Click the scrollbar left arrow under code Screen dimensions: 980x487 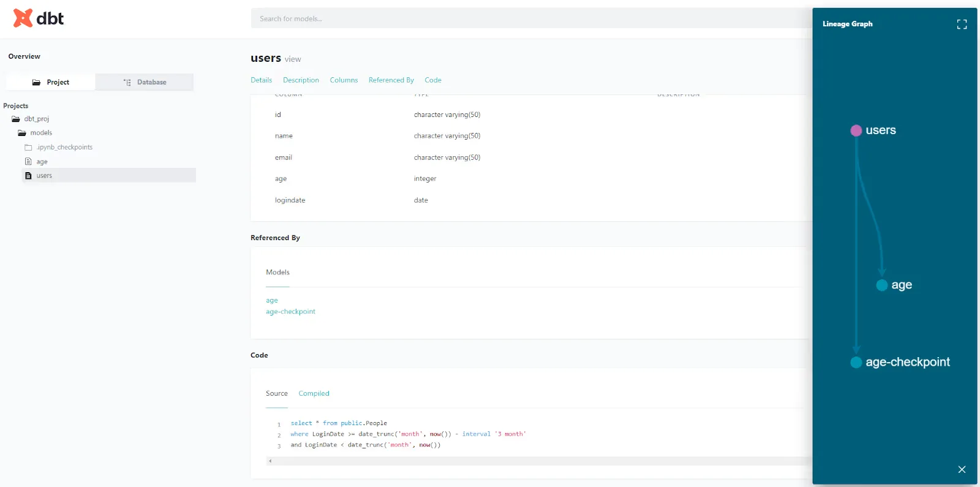(270, 461)
